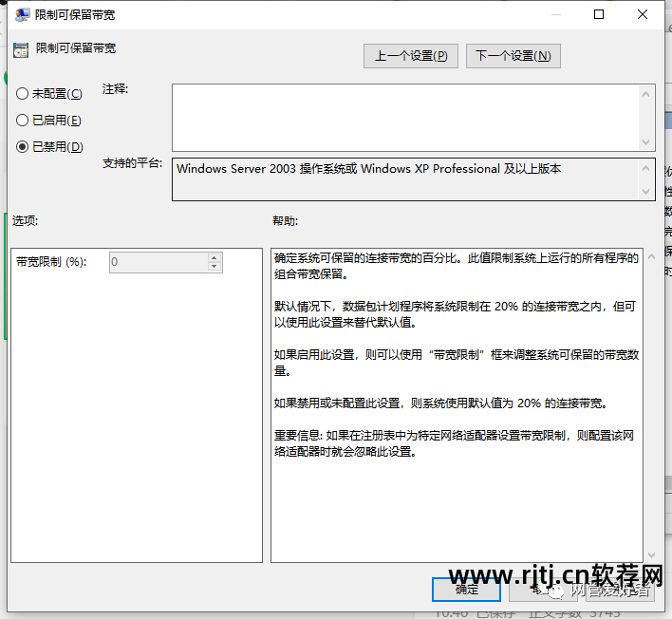672x619 pixels.
Task: Click the Windows Server 2003 platform text
Action: (368, 168)
